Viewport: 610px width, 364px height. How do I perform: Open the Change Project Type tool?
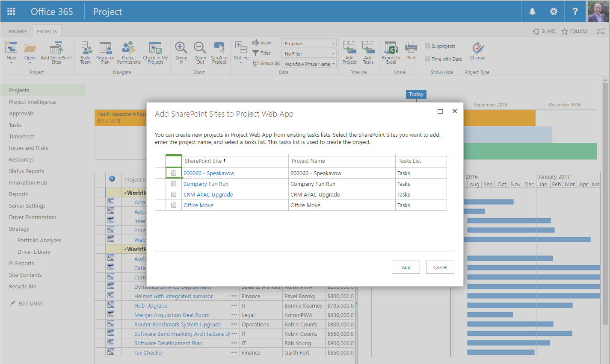tap(477, 52)
